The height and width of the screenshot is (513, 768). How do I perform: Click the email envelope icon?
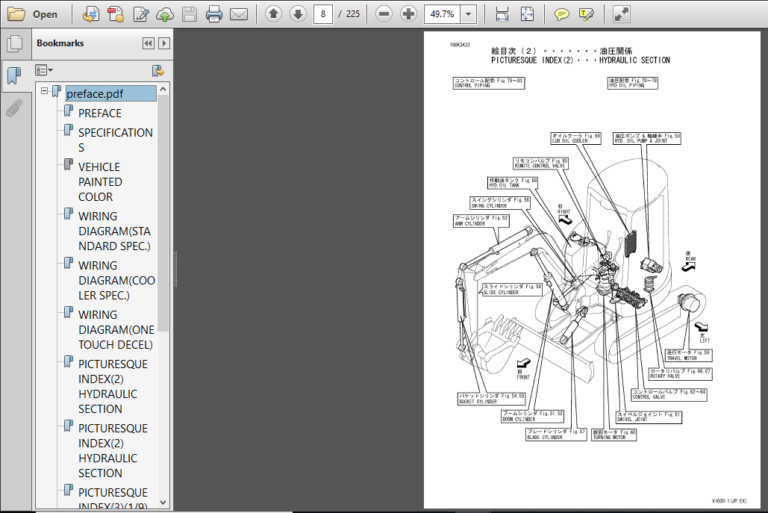[x=239, y=14]
